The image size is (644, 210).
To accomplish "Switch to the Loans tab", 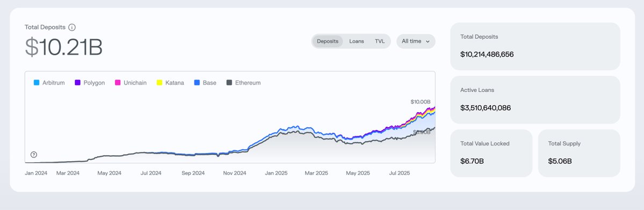I will tap(357, 41).
